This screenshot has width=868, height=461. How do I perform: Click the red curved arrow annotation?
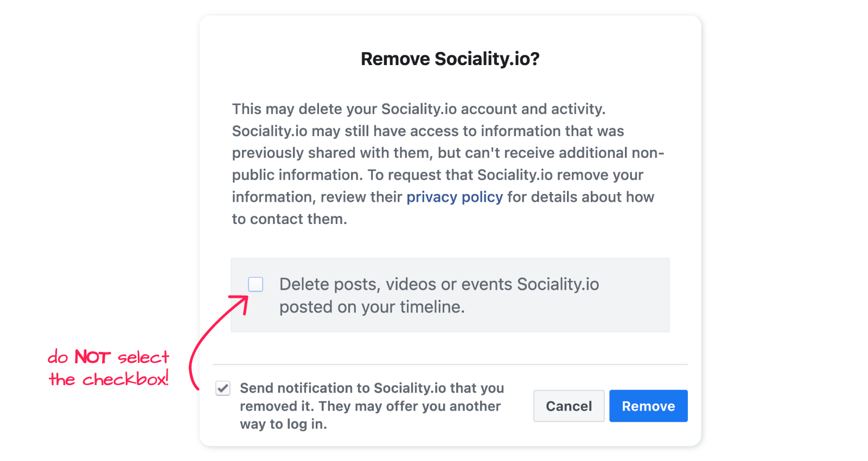(x=218, y=342)
